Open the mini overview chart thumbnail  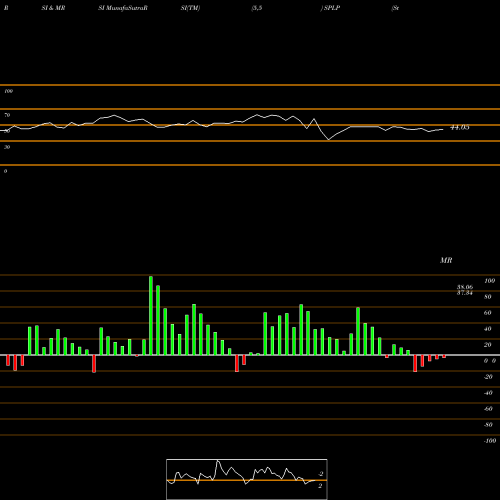point(247,479)
